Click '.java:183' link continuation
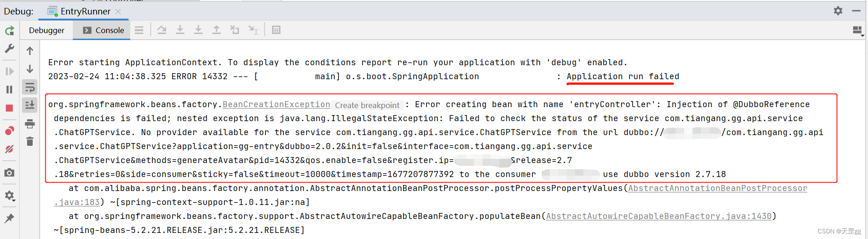Image resolution: width=868 pixels, height=239 pixels. (x=77, y=202)
